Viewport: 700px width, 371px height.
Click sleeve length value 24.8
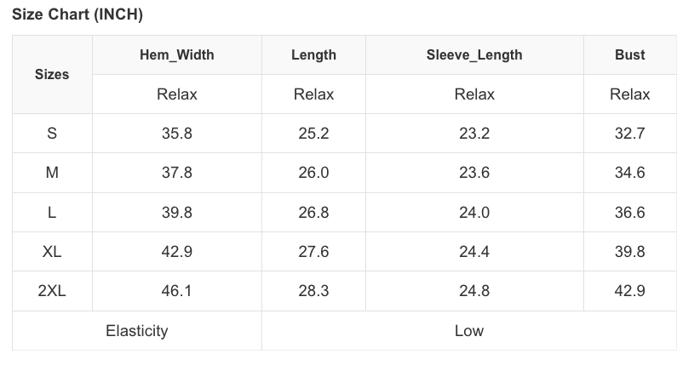[474, 291]
